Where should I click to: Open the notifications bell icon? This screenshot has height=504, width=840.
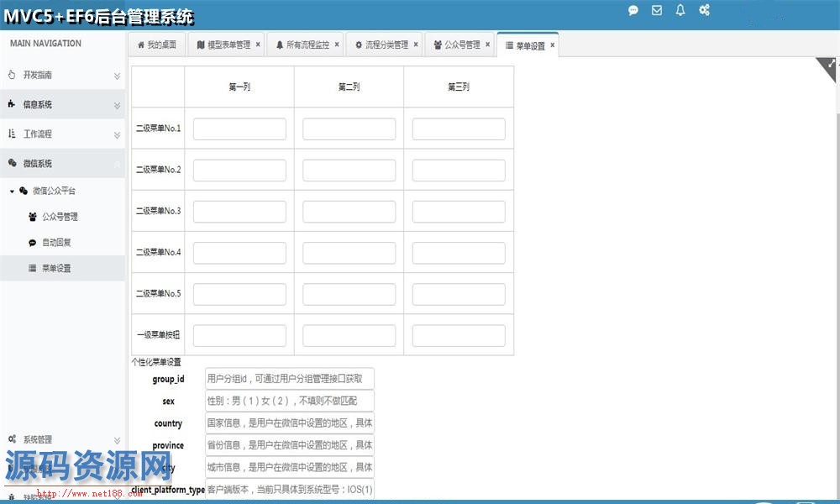point(680,10)
